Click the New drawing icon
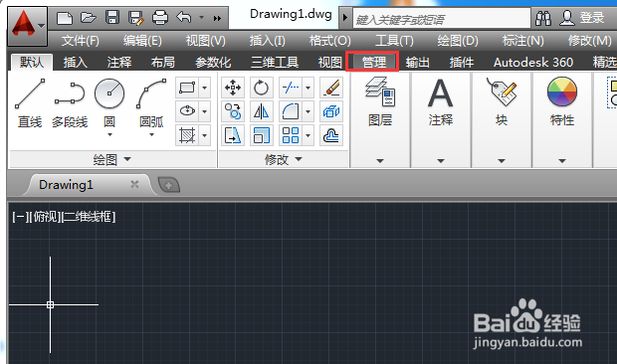Image resolution: width=617 pixels, height=364 pixels. (x=65, y=18)
